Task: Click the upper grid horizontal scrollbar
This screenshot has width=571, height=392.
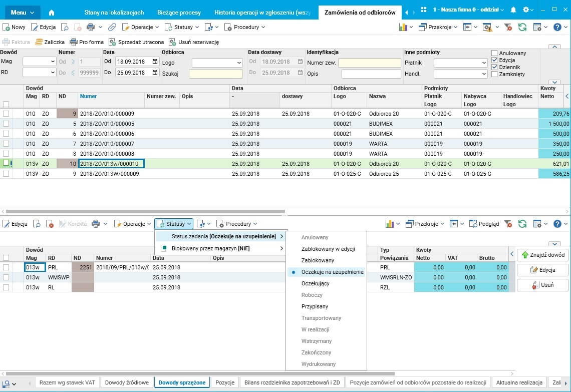Action: [x=145, y=212]
